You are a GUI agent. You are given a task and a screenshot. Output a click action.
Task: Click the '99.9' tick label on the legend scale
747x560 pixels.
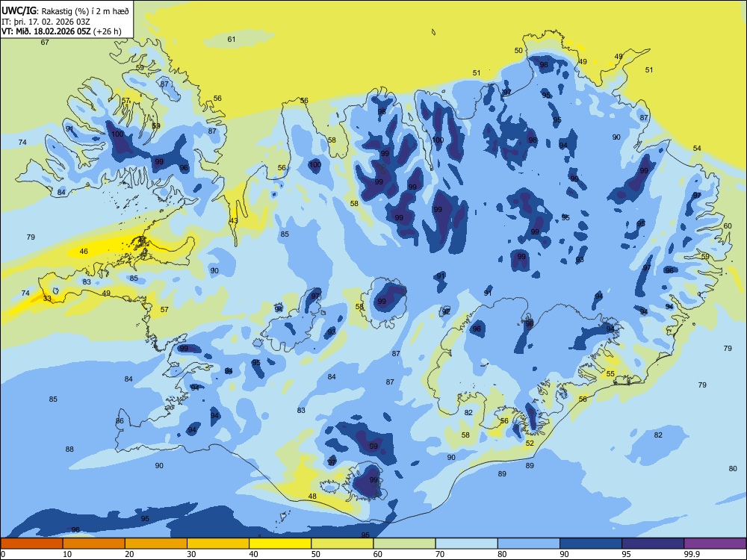click(x=691, y=554)
